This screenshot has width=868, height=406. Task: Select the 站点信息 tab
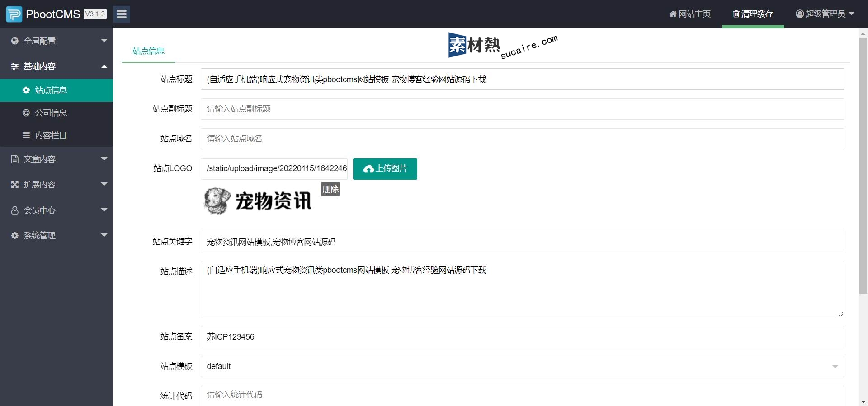[x=148, y=51]
